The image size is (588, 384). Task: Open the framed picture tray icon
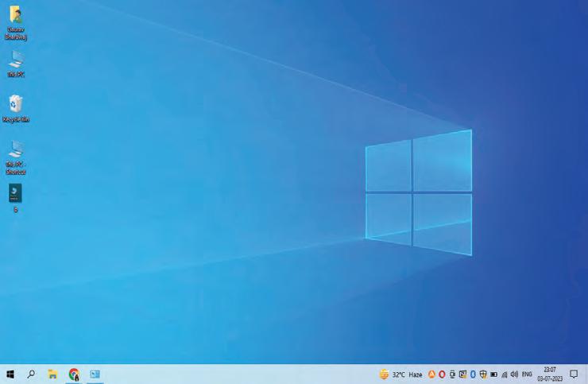pos(462,374)
